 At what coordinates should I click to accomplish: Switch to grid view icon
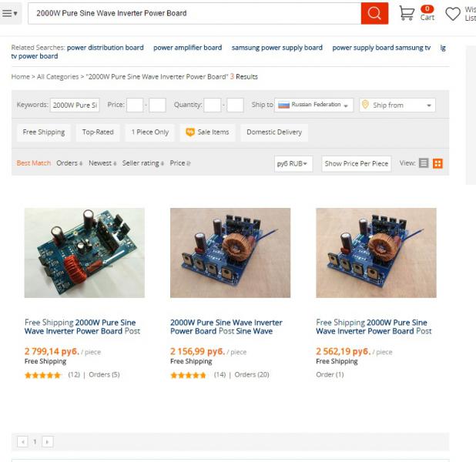(437, 163)
